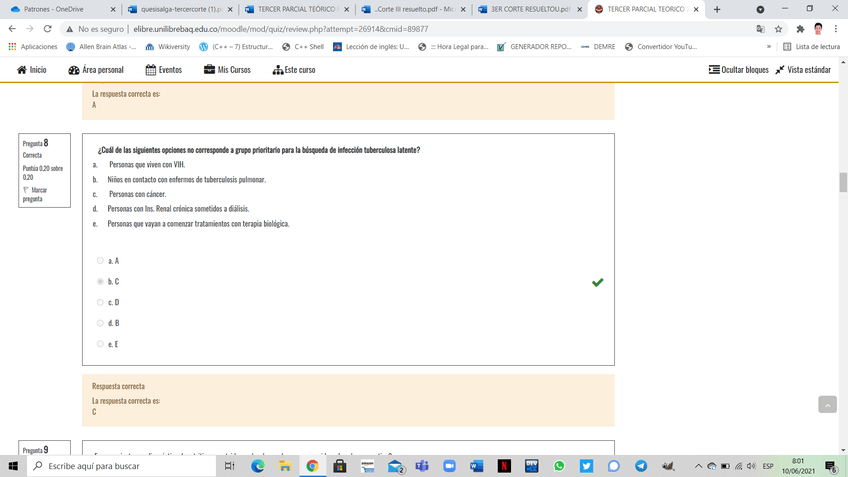Open Lista de lectura reading list

(811, 47)
